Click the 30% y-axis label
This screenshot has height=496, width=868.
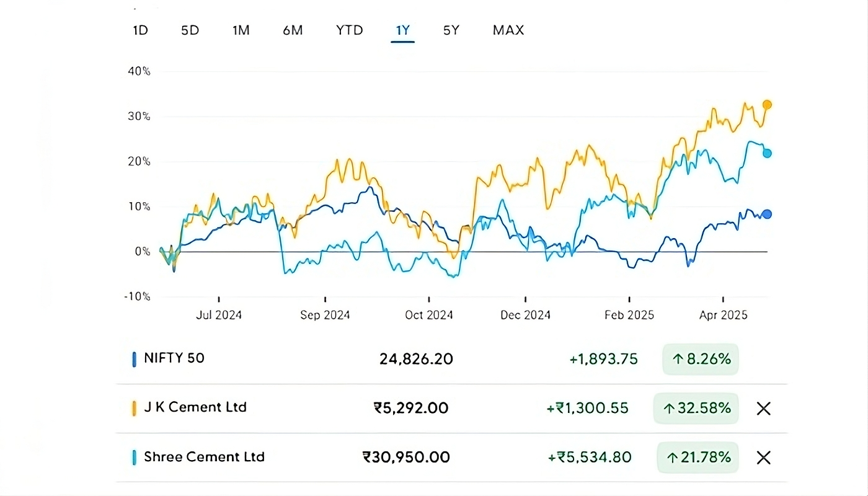click(x=139, y=117)
